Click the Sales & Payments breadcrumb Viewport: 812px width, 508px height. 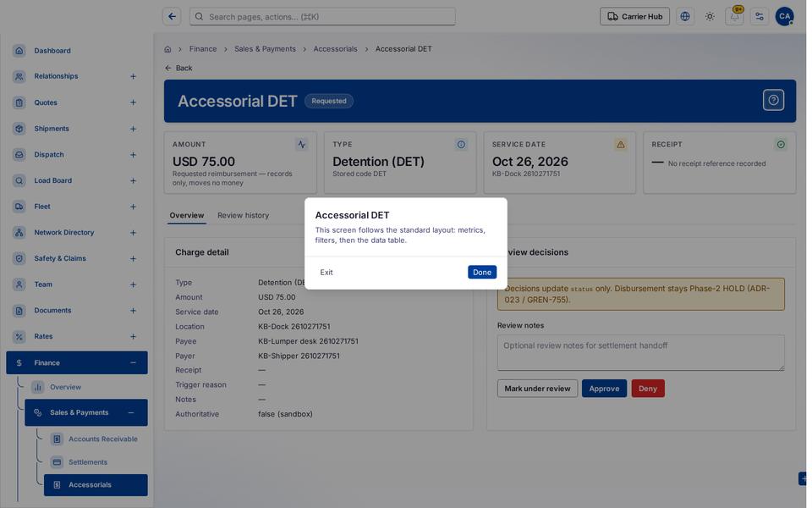click(x=265, y=49)
